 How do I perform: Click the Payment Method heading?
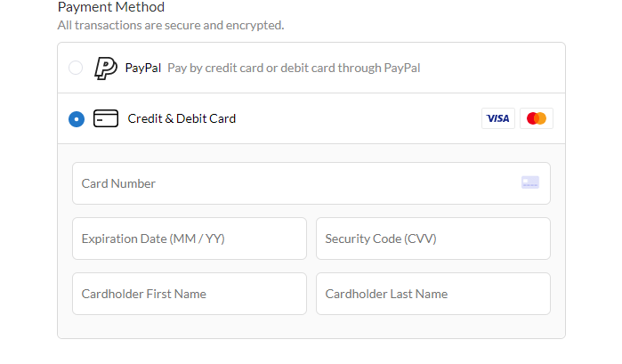(111, 7)
